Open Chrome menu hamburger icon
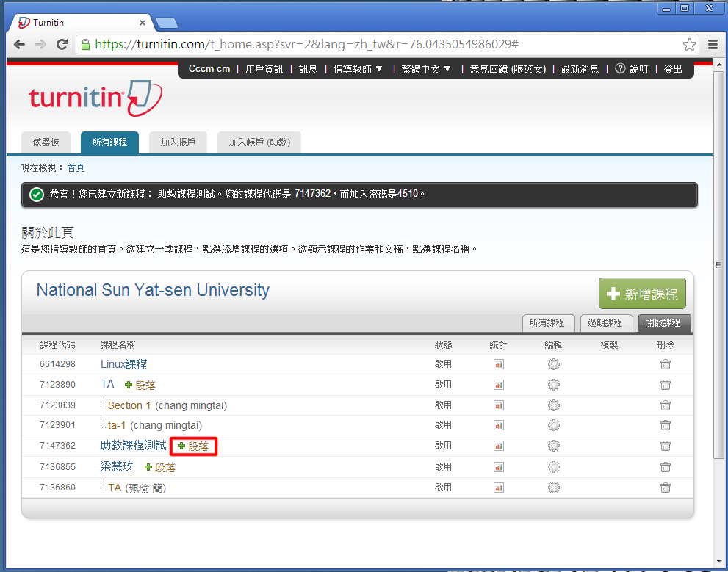The image size is (728, 572). coord(713,44)
